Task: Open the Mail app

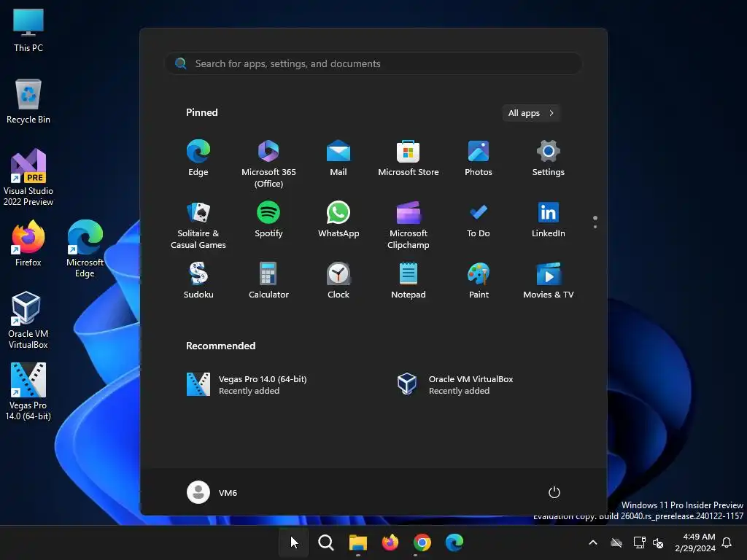Action: (338, 158)
